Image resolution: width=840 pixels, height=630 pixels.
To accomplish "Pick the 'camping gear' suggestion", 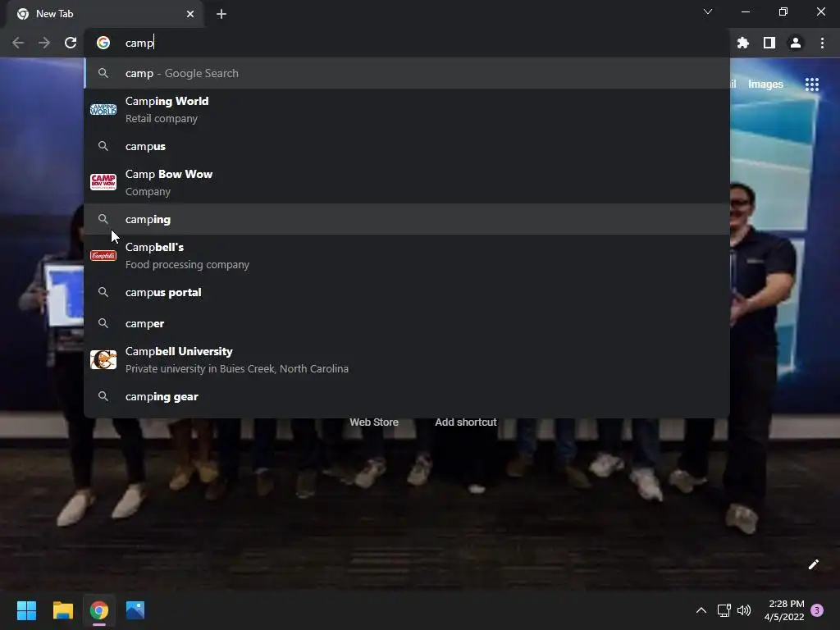I will click(x=407, y=396).
